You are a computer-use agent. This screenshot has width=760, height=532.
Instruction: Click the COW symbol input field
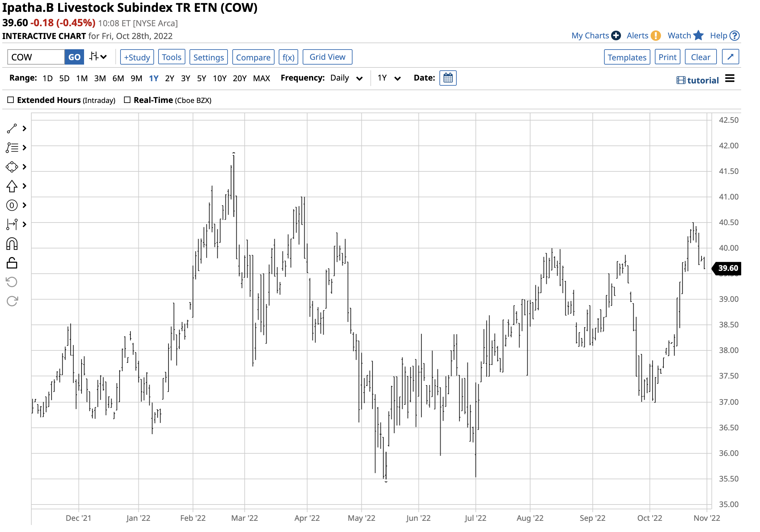(x=36, y=57)
